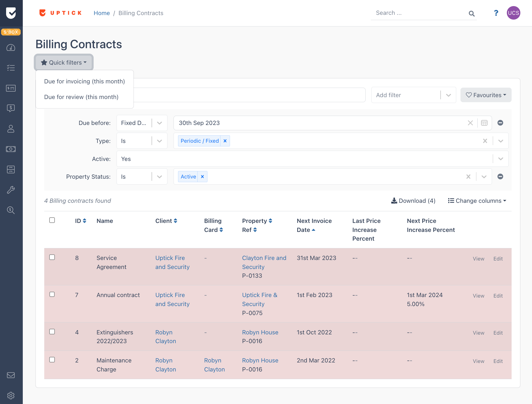Clear all Property Status filter values

[x=468, y=177]
